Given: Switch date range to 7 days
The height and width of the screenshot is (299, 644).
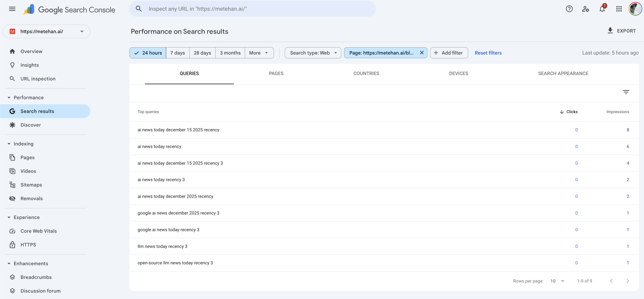Looking at the screenshot, I should click(x=178, y=53).
